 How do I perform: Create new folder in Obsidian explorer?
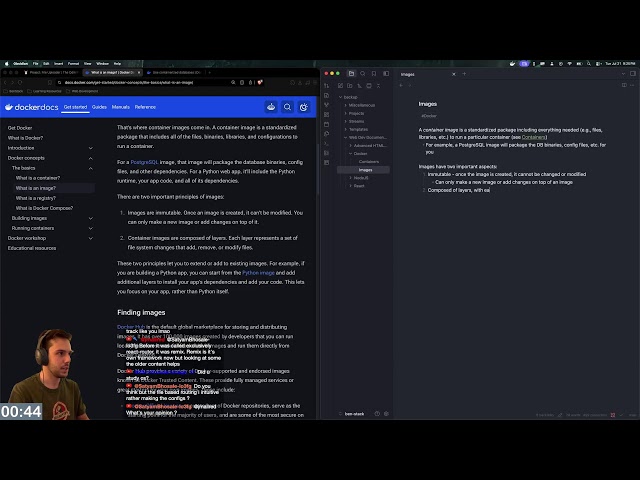(x=350, y=86)
